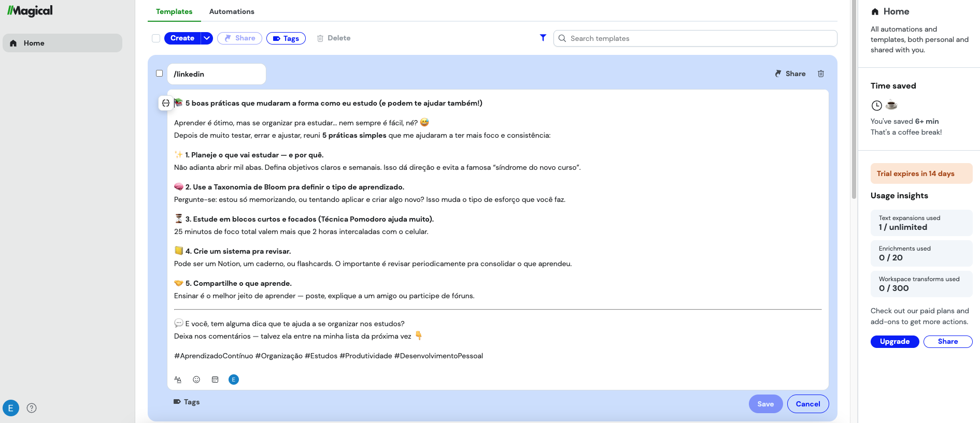980x423 pixels.
Task: Click the Upgrade button
Action: click(895, 342)
